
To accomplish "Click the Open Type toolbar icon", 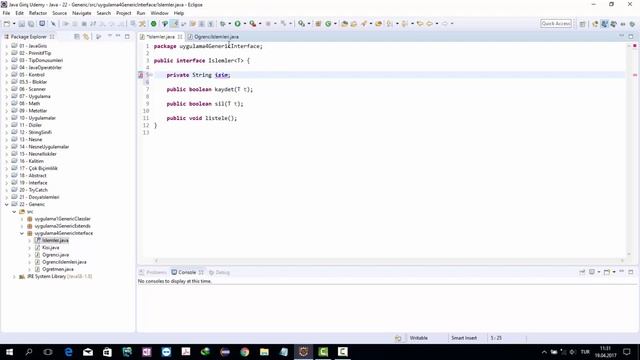I will 344,24.
